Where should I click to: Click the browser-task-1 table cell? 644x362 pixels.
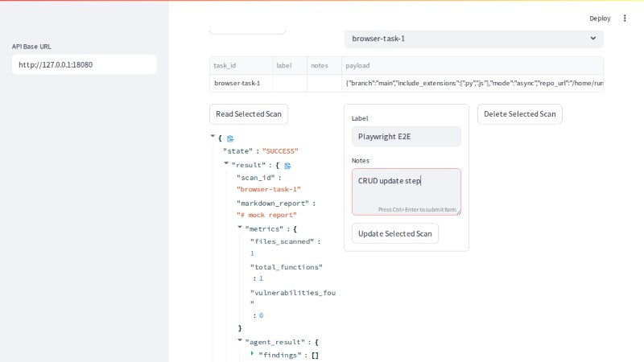241,84
